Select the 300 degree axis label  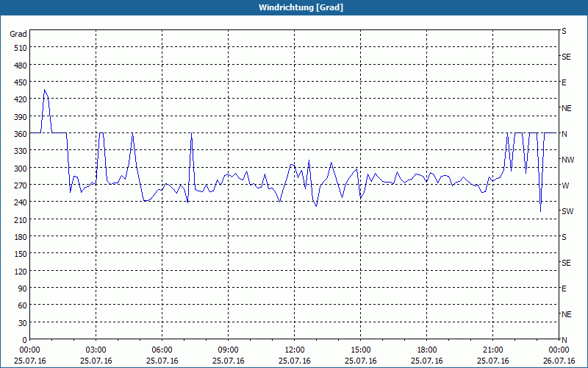pos(21,169)
